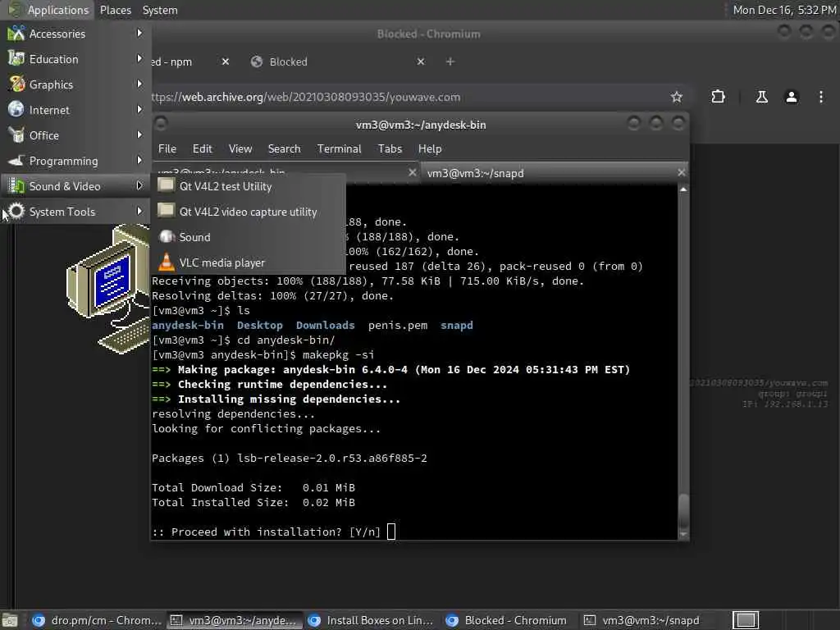Switch to vm3@vm3:~/anyde... taskbar window
The height and width of the screenshot is (630, 840).
235,620
